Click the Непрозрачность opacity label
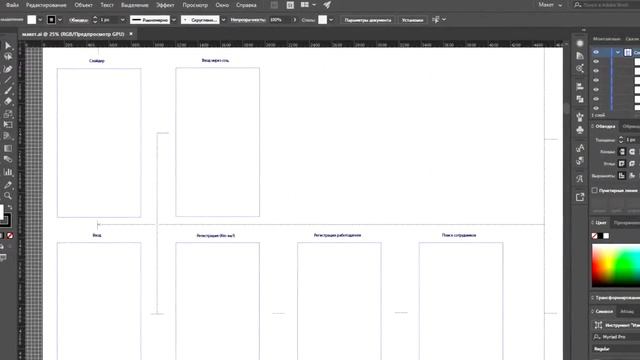 coord(248,20)
